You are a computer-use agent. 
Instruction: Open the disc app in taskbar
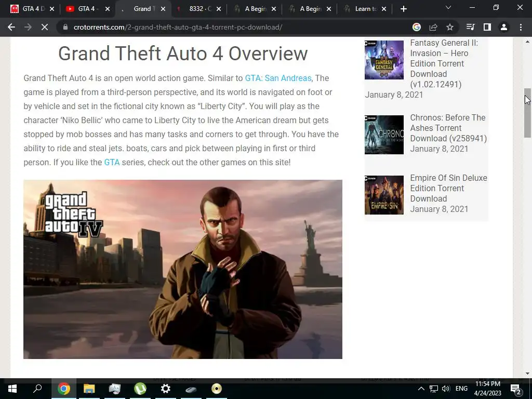coord(217,389)
